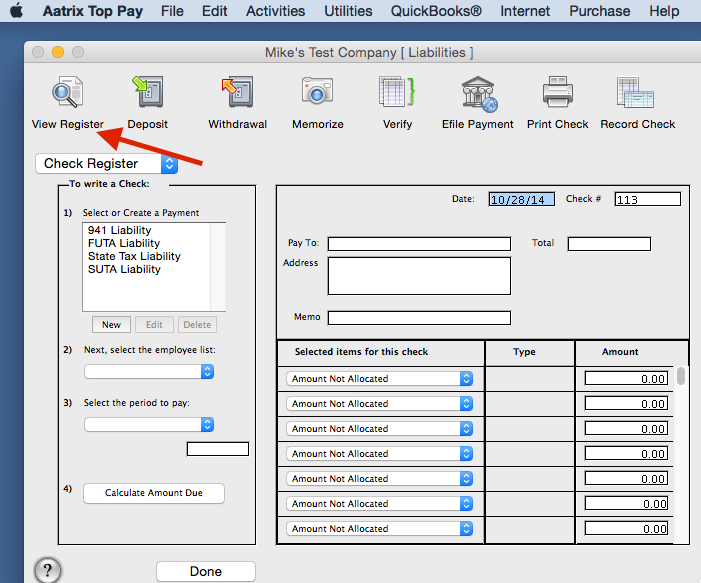Select 941 Liability payment
The height and width of the screenshot is (583, 701).
119,230
